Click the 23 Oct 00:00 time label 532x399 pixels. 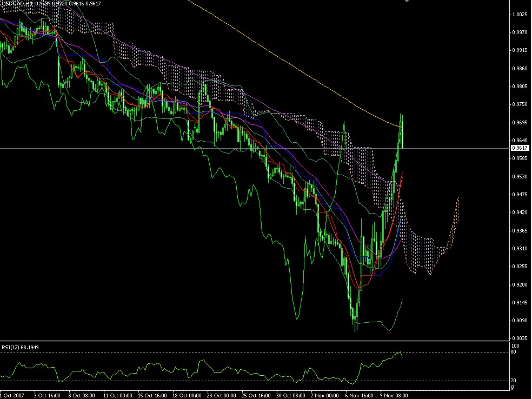pyautogui.click(x=222, y=396)
